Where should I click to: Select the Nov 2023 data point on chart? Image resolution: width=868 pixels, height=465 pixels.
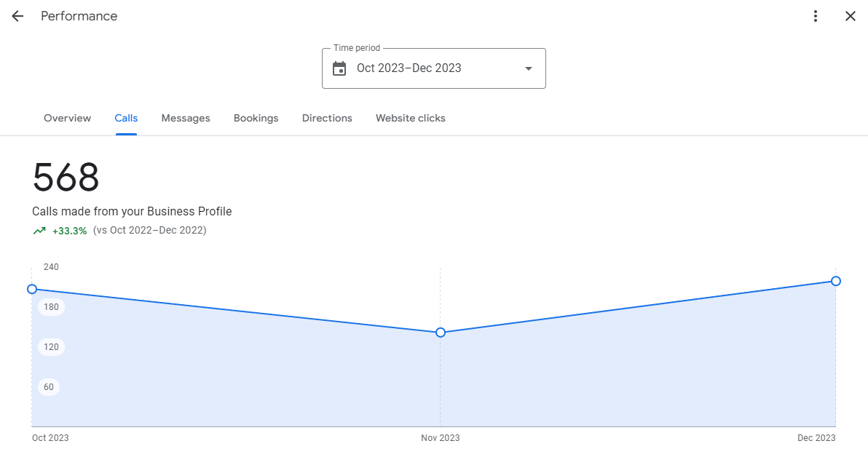pos(441,333)
